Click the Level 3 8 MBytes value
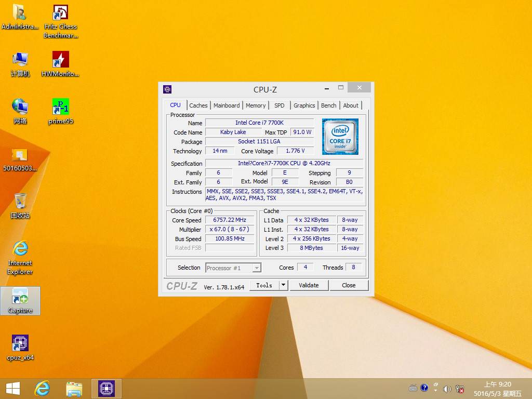 point(312,248)
